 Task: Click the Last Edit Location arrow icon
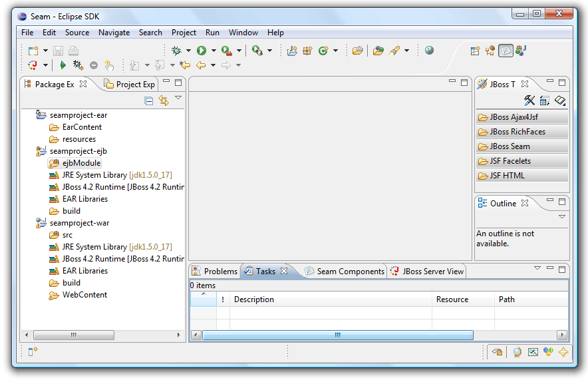pyautogui.click(x=185, y=65)
